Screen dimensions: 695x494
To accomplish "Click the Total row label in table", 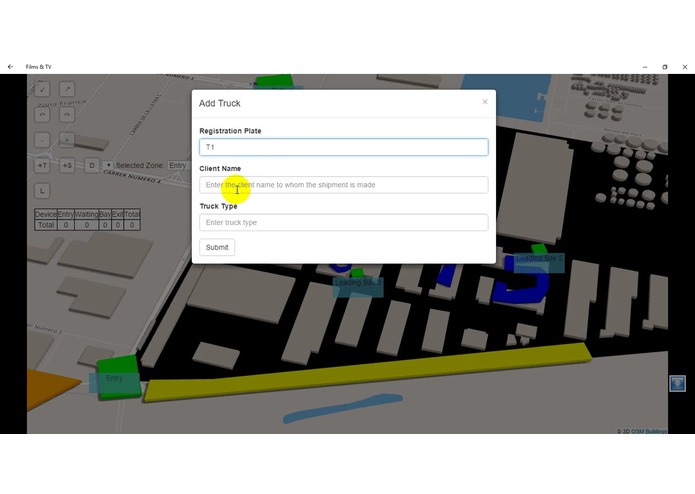I will coord(46,225).
